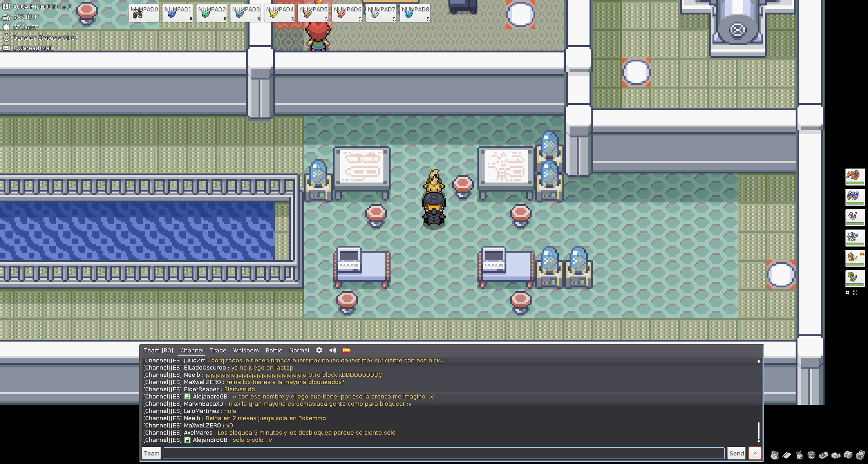
Task: Focus the chat message input field
Action: (444, 453)
